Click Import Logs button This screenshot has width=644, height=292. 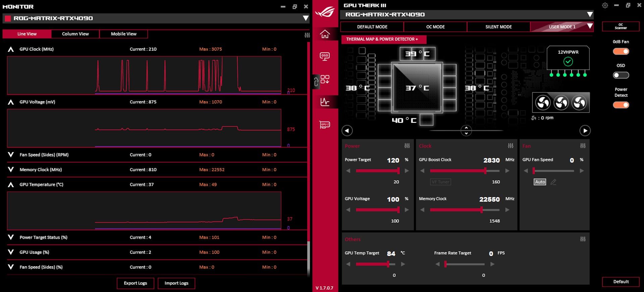coord(176,283)
